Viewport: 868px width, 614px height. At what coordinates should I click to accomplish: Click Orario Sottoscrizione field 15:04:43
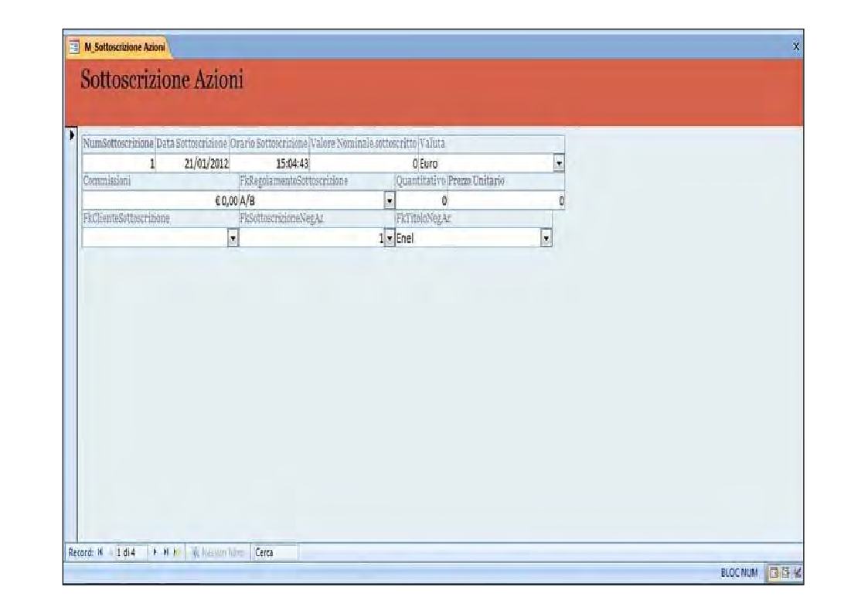click(269, 163)
